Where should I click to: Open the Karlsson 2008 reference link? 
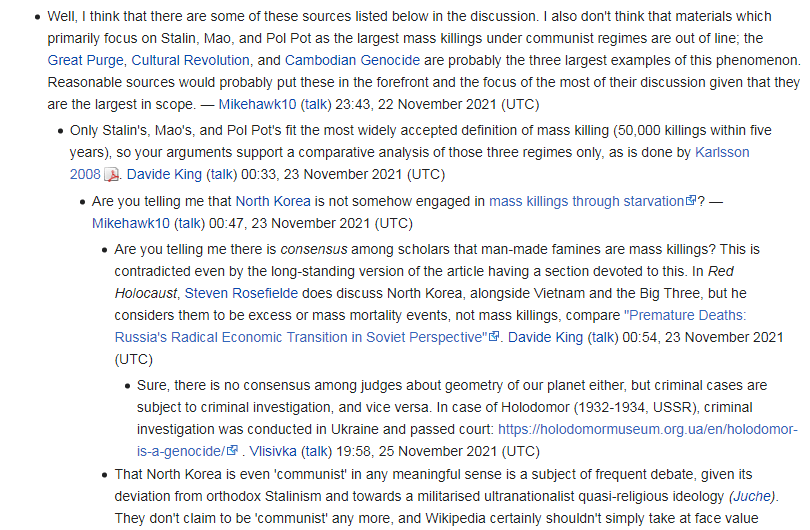point(410,163)
